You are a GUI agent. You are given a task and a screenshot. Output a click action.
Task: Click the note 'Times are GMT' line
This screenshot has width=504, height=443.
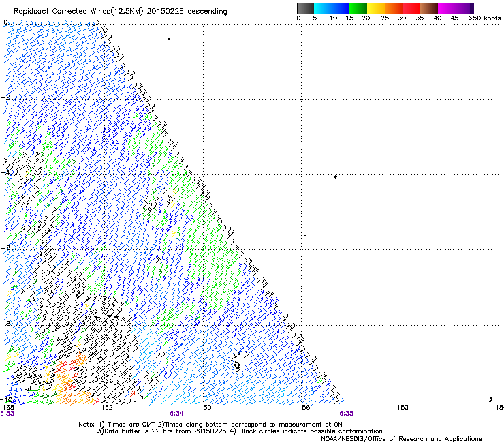click(210, 425)
